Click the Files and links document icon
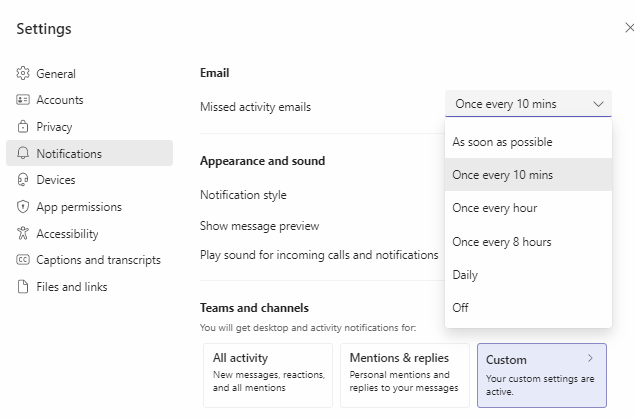634x419 pixels. pyautogui.click(x=23, y=286)
